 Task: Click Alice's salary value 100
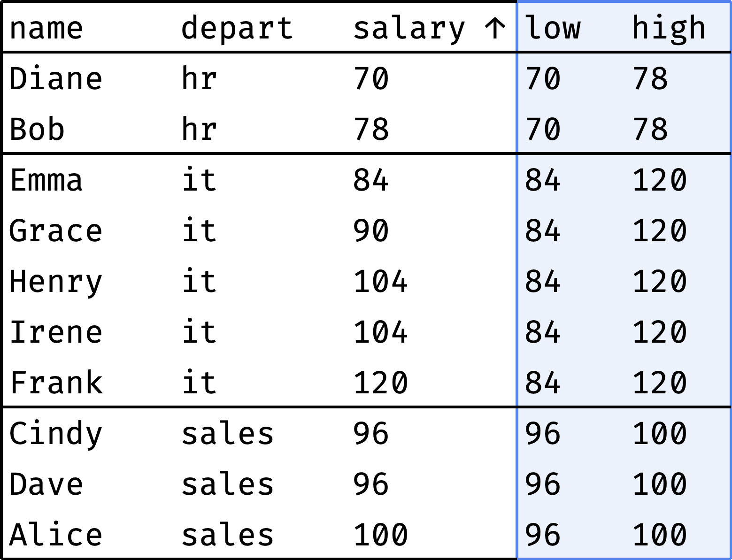pyautogui.click(x=380, y=535)
